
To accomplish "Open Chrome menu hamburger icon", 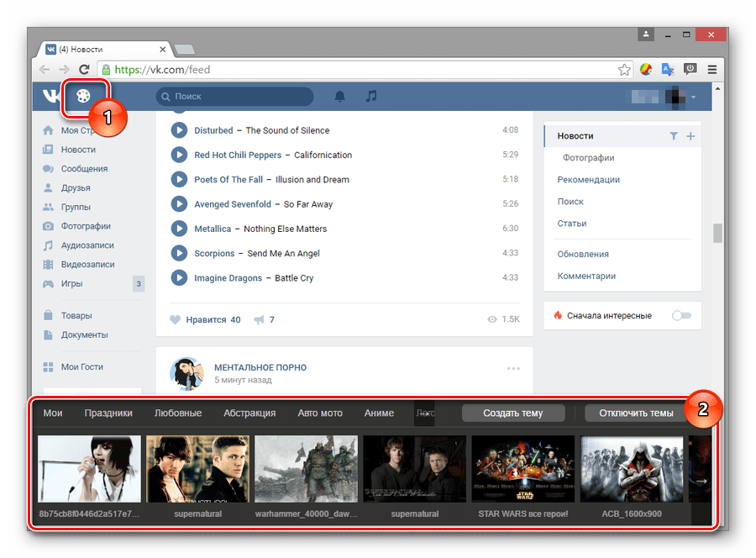I will [712, 70].
